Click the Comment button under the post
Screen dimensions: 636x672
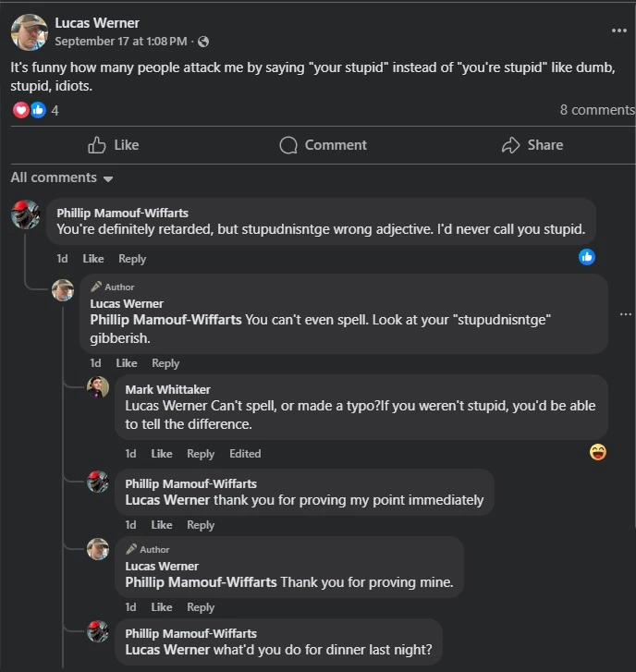click(x=323, y=145)
